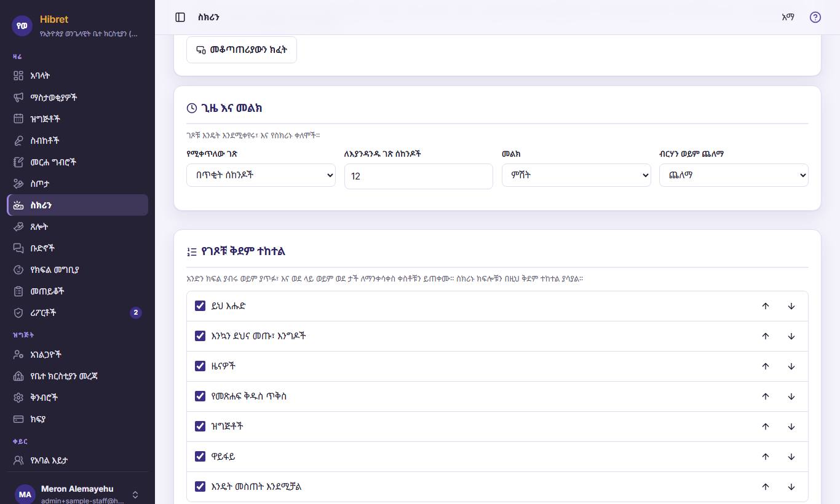Move ዋይፋይ row down
The image size is (840, 504).
click(791, 457)
